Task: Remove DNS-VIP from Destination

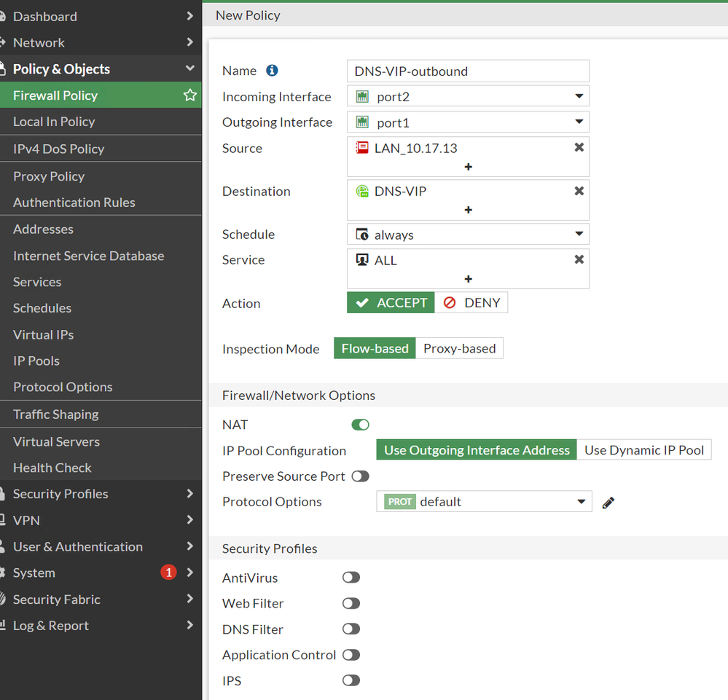Action: tap(579, 191)
